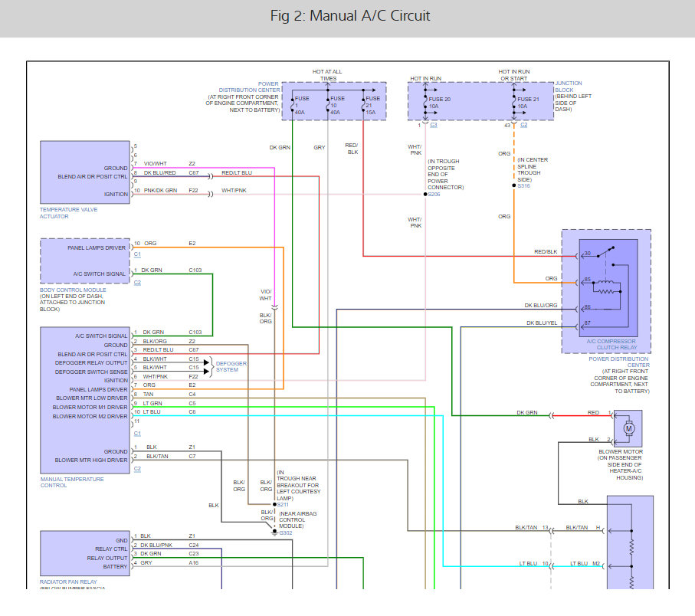Open the C2 connector link under Fuse 21 10A
This screenshot has width=695, height=616.
(x=524, y=125)
